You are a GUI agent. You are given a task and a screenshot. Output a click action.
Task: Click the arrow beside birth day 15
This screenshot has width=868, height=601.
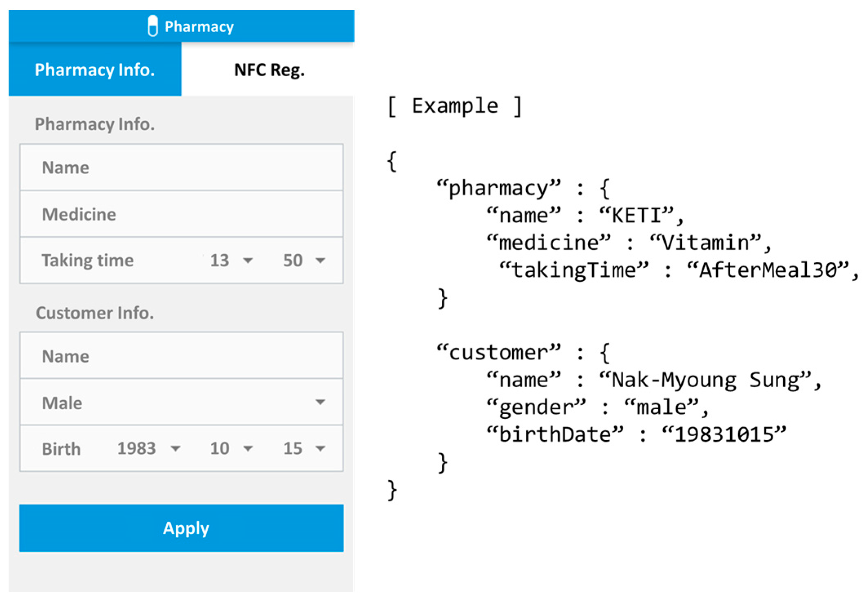(x=321, y=449)
